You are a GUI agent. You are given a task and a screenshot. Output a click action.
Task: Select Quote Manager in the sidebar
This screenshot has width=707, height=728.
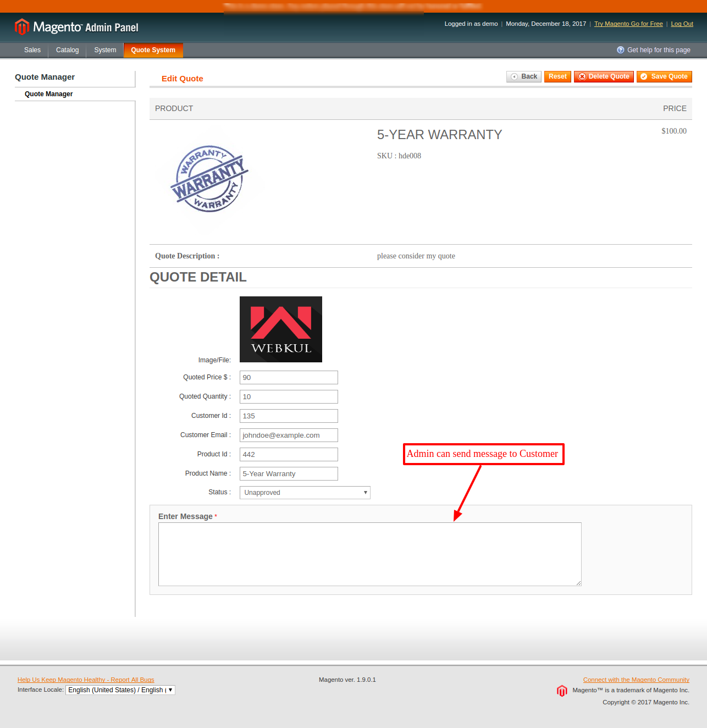tap(48, 94)
